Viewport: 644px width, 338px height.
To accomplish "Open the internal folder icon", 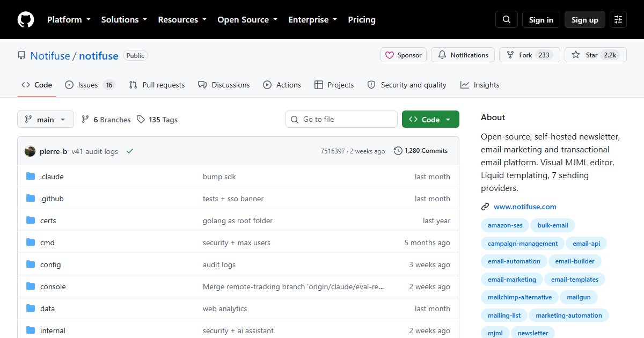I will coord(31,330).
